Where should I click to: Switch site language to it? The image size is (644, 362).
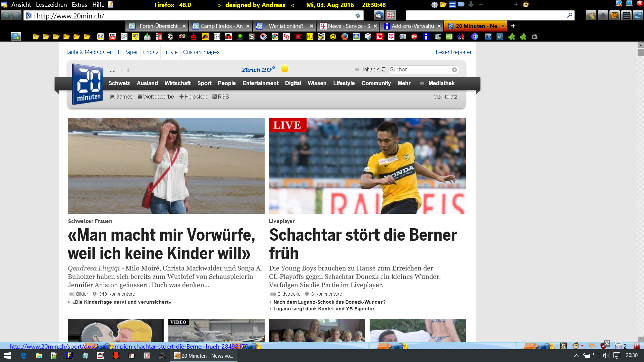[x=128, y=70]
